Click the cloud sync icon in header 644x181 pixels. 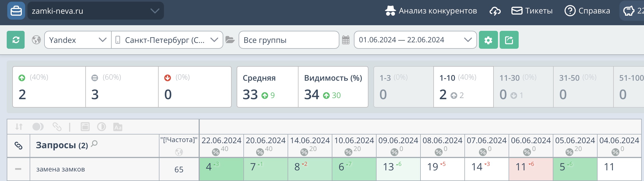[495, 11]
